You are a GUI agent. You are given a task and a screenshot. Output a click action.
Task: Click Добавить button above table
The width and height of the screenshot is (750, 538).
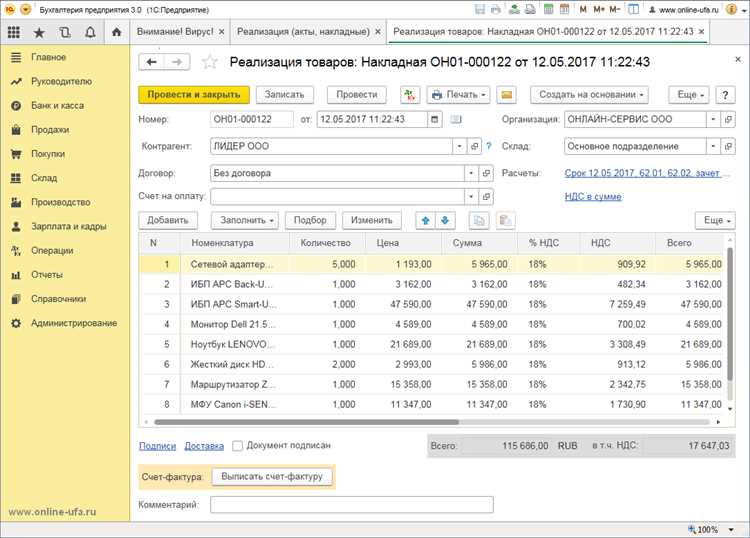[167, 220]
